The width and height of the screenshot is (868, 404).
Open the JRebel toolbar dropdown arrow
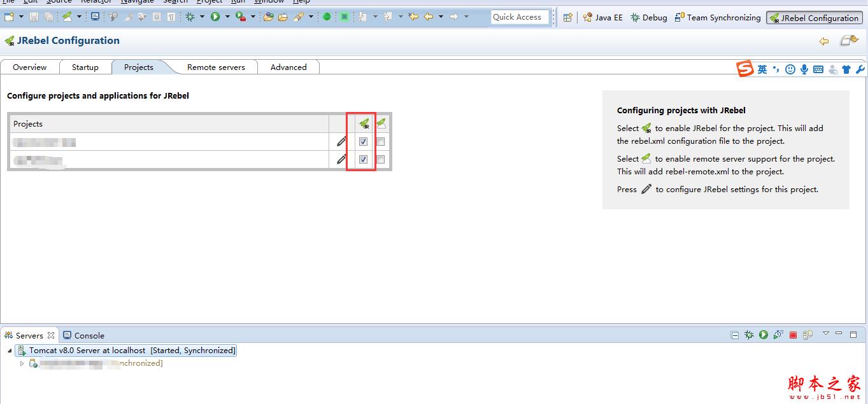pyautogui.click(x=79, y=17)
